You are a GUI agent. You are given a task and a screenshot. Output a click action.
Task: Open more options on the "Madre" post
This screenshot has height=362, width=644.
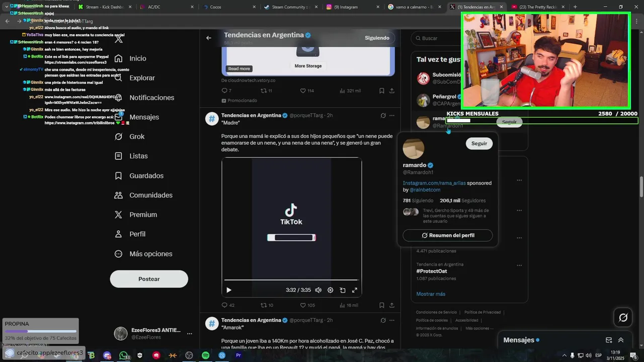coord(392,116)
